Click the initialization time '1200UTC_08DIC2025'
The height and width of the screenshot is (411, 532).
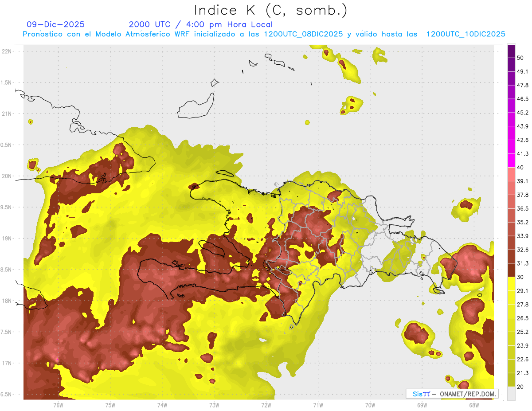tap(303, 34)
